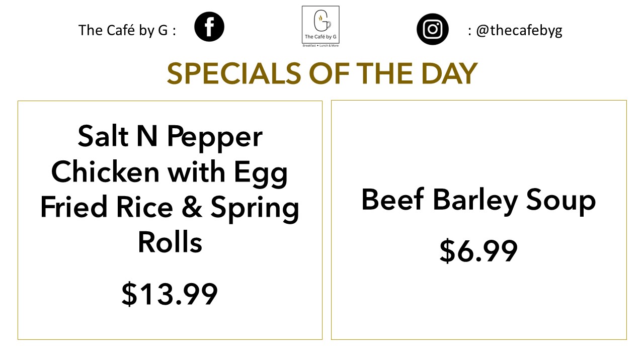Click the word "Rolls"
Viewport: 644px width, 362px height.
coord(170,242)
